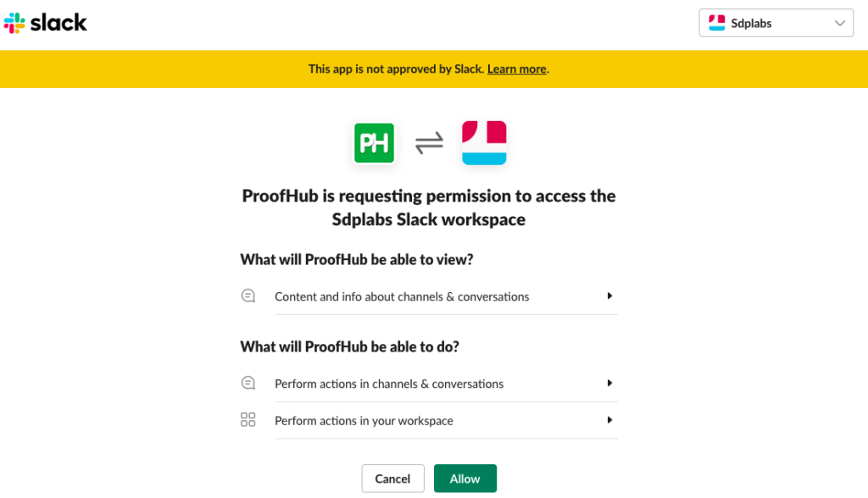
Task: Click the ProofHub permission request heading
Action: tap(429, 206)
